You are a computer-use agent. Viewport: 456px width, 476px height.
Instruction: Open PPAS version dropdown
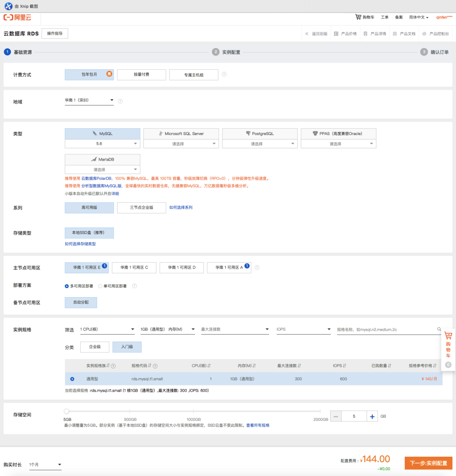(x=339, y=144)
